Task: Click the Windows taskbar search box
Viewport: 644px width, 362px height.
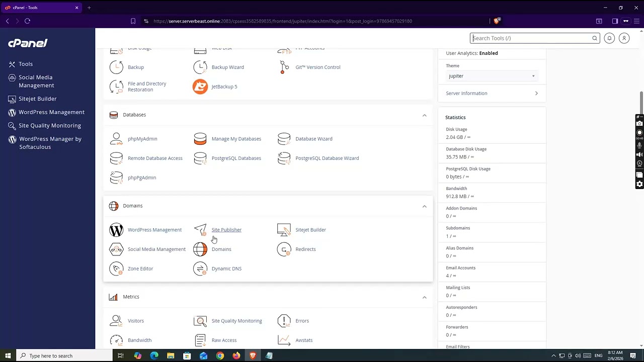Action: (x=64, y=356)
